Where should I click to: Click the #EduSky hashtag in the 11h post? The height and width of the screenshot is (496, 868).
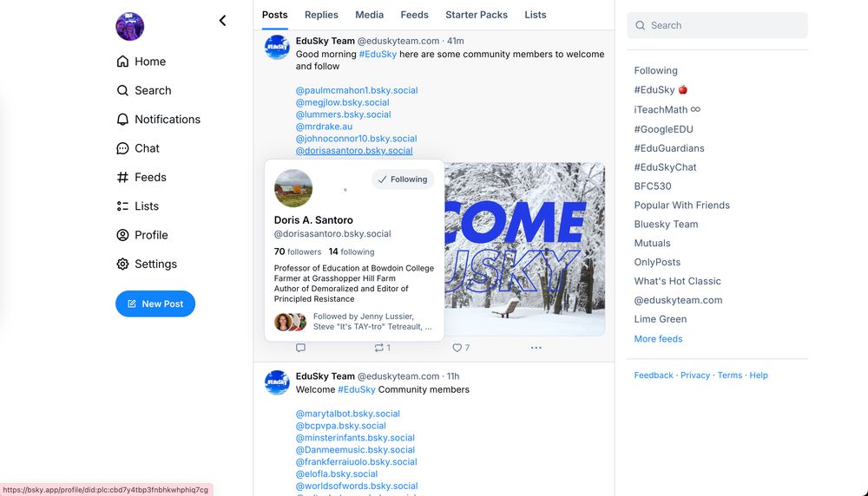click(357, 390)
